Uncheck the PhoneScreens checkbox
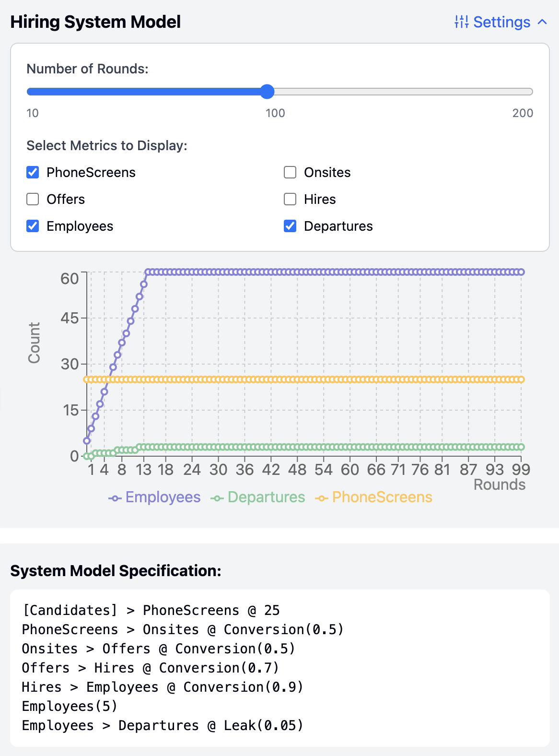This screenshot has width=559, height=756. point(33,172)
